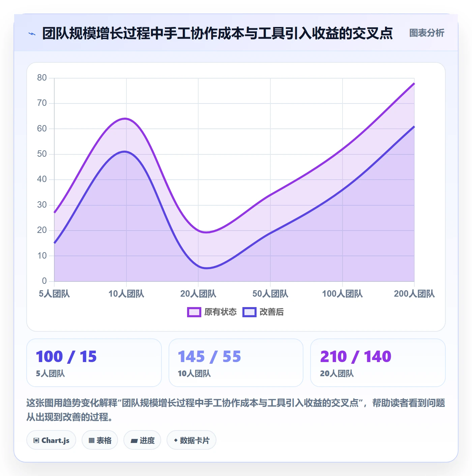472x476 pixels.
Task: Click the 10人团队 x-axis label
Action: pos(126,294)
